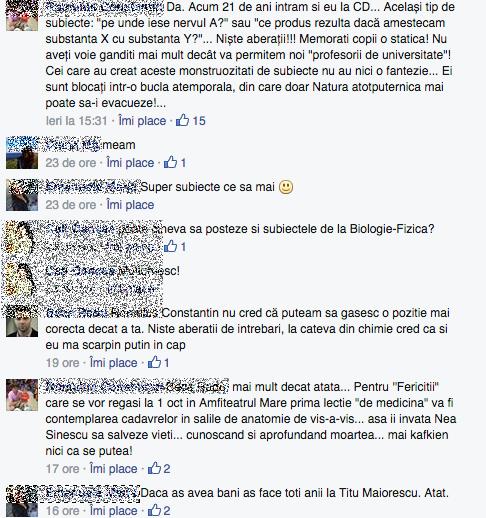Open avatar beside the 'Fericitii' comment
The width and height of the screenshot is (486, 518).
(x=22, y=395)
